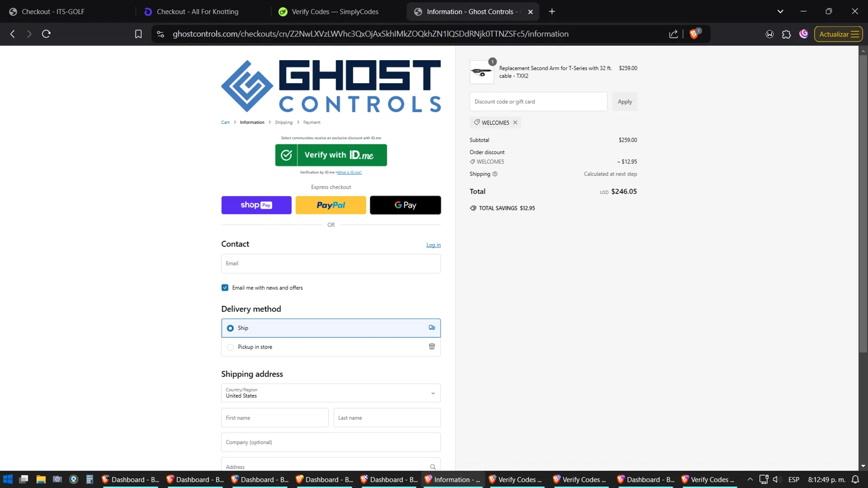Screen dimensions: 868x488
Task: Focus the First name field
Action: click(x=275, y=418)
